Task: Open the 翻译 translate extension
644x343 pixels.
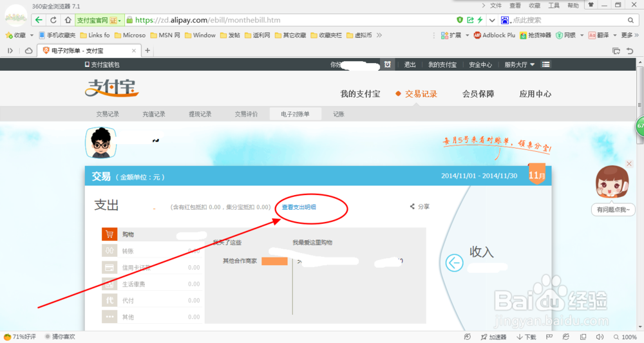Action: pos(598,35)
